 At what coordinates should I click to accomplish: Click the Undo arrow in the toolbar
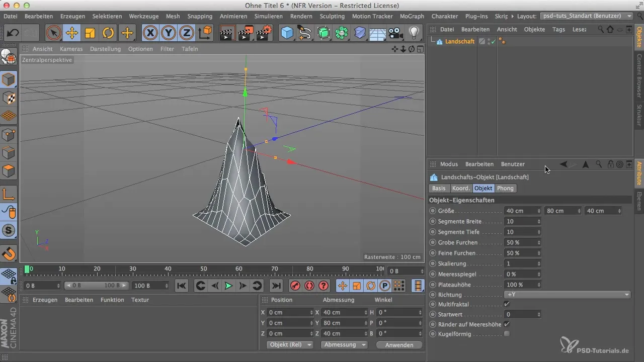[x=13, y=33]
